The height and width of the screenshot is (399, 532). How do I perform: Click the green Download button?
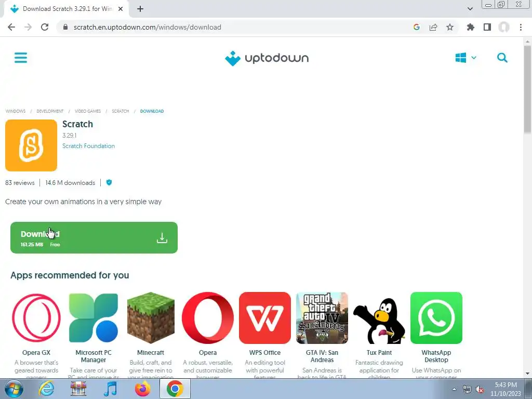click(x=94, y=237)
